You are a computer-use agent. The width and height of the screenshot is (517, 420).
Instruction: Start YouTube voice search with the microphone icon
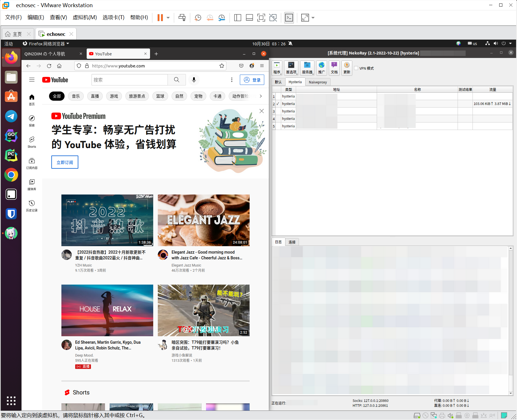pos(194,80)
